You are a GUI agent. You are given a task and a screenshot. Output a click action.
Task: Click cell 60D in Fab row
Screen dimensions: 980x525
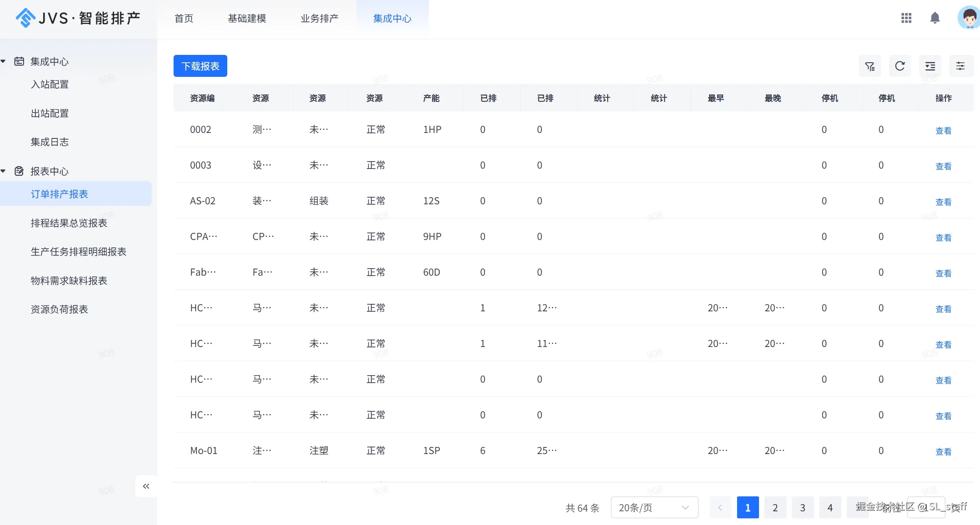(431, 272)
